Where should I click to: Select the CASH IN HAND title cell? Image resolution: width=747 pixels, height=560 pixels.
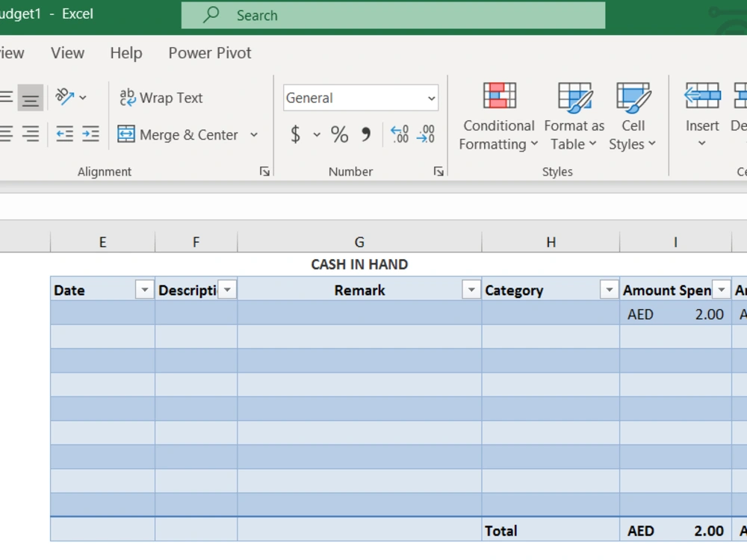(359, 264)
